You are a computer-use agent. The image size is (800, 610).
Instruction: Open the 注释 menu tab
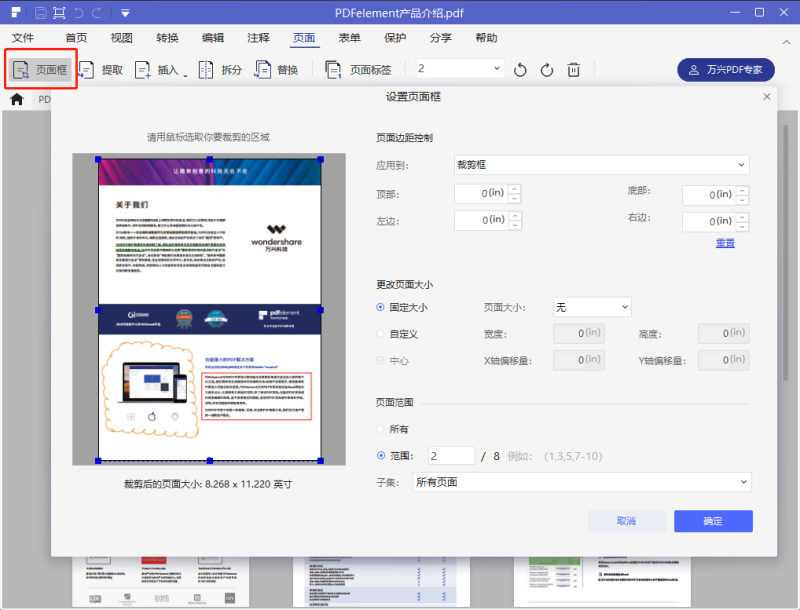tap(258, 38)
